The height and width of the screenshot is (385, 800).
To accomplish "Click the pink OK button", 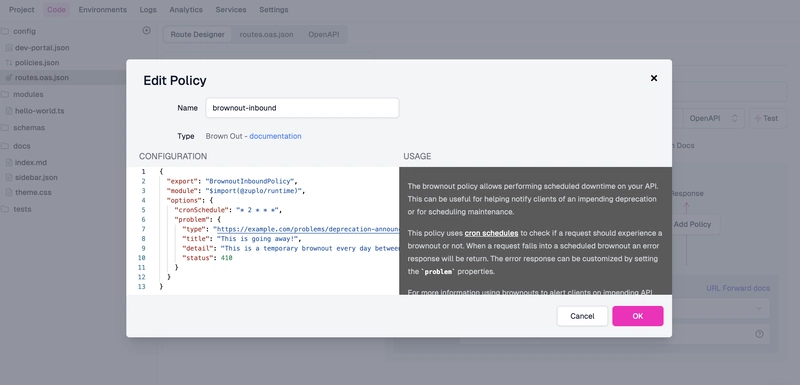I will (638, 316).
